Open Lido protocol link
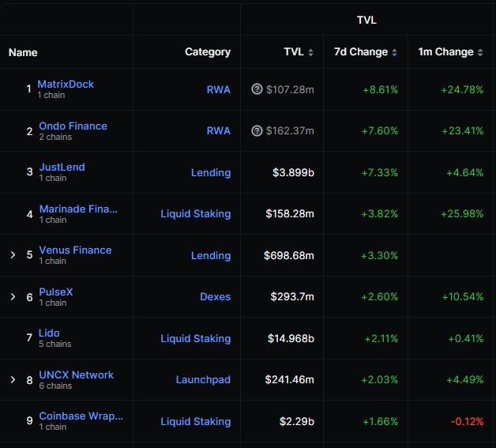This screenshot has height=448, width=496. (x=49, y=333)
